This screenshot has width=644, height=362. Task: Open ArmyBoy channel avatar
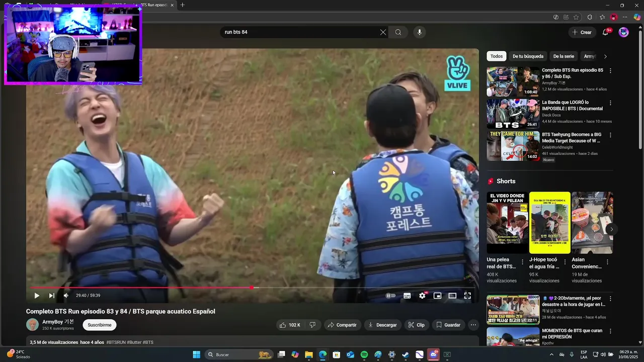click(x=32, y=325)
